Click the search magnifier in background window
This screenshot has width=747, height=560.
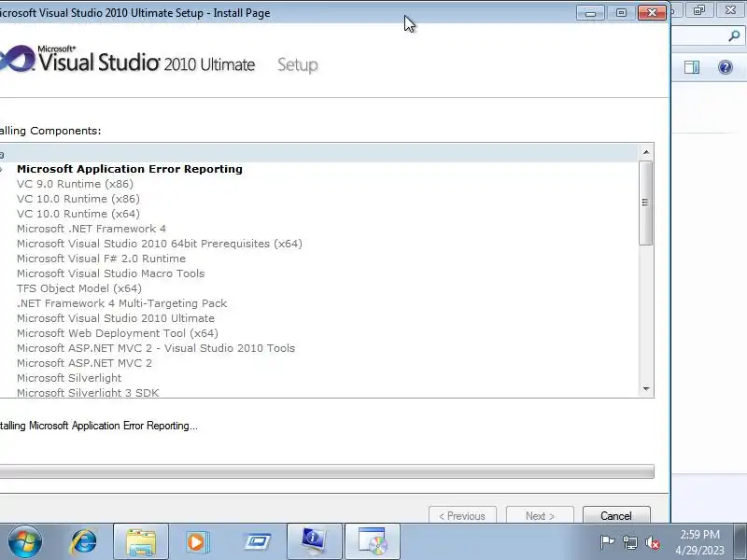point(734,35)
